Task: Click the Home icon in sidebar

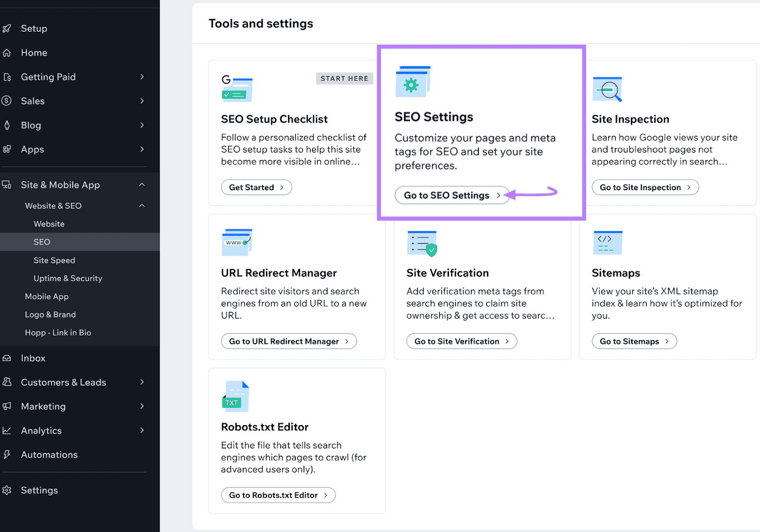Action: coord(7,53)
